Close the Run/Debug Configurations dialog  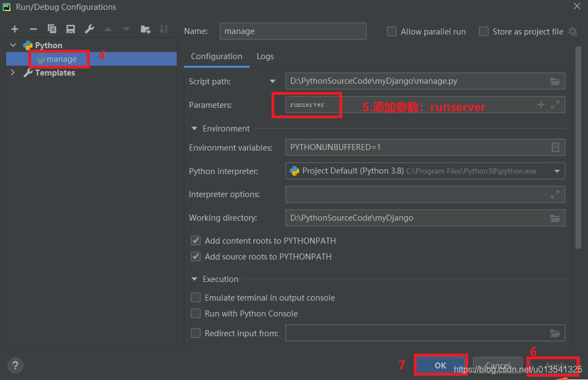577,7
